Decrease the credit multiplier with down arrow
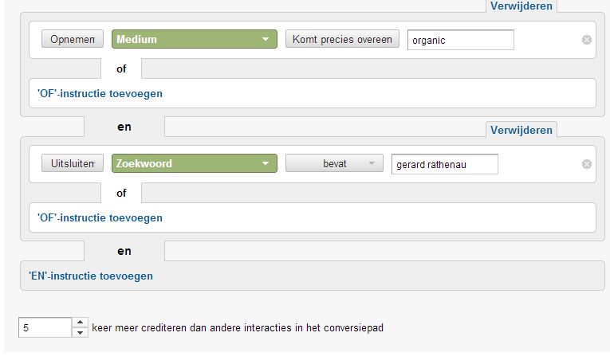The height and width of the screenshot is (364, 610). click(x=80, y=332)
